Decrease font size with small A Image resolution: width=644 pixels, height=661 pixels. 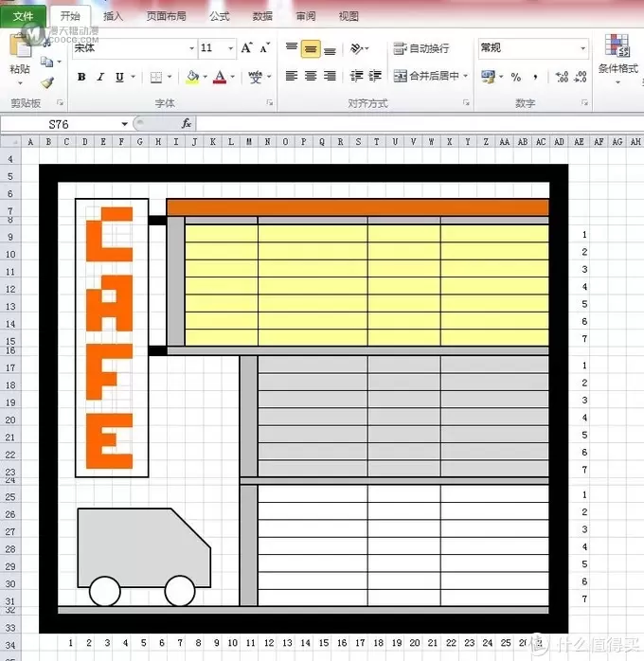[265, 48]
